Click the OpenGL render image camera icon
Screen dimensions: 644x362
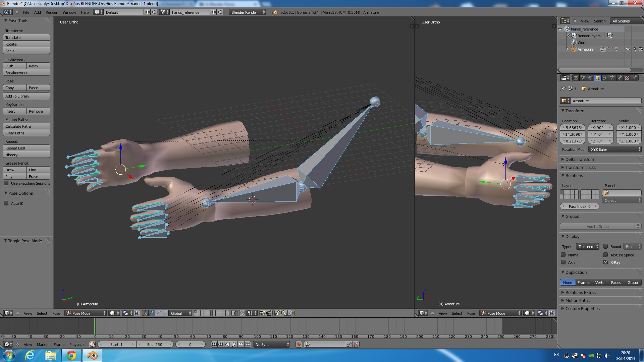coord(262,313)
